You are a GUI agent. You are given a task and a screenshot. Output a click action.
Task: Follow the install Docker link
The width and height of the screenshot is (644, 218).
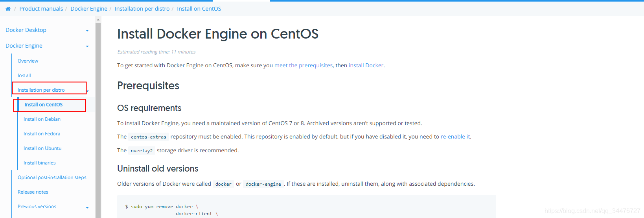click(x=366, y=65)
